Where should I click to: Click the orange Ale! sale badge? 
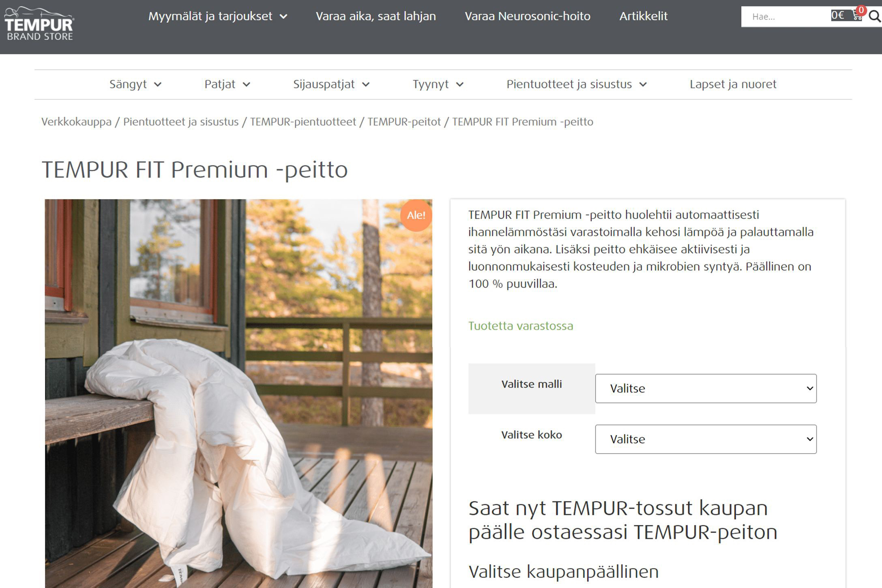point(416,215)
